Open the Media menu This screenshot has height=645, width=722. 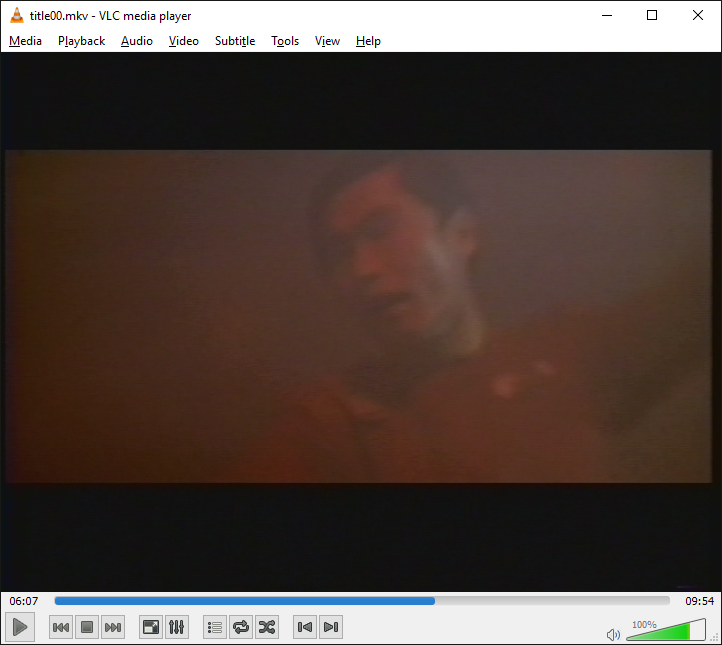pos(25,41)
